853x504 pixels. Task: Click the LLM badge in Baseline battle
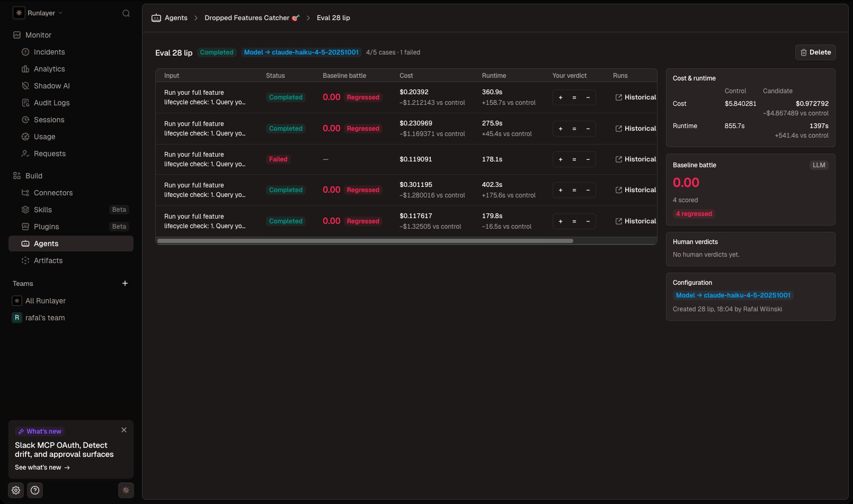coord(819,165)
